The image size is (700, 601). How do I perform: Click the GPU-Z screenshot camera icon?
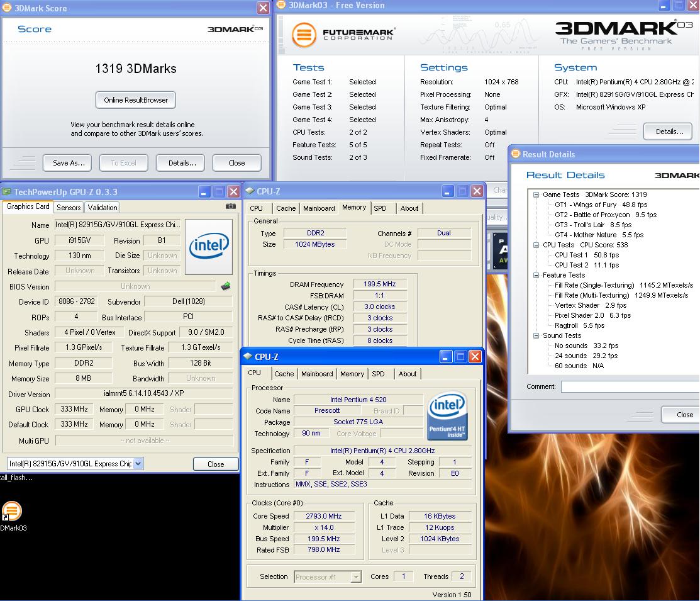(x=231, y=206)
